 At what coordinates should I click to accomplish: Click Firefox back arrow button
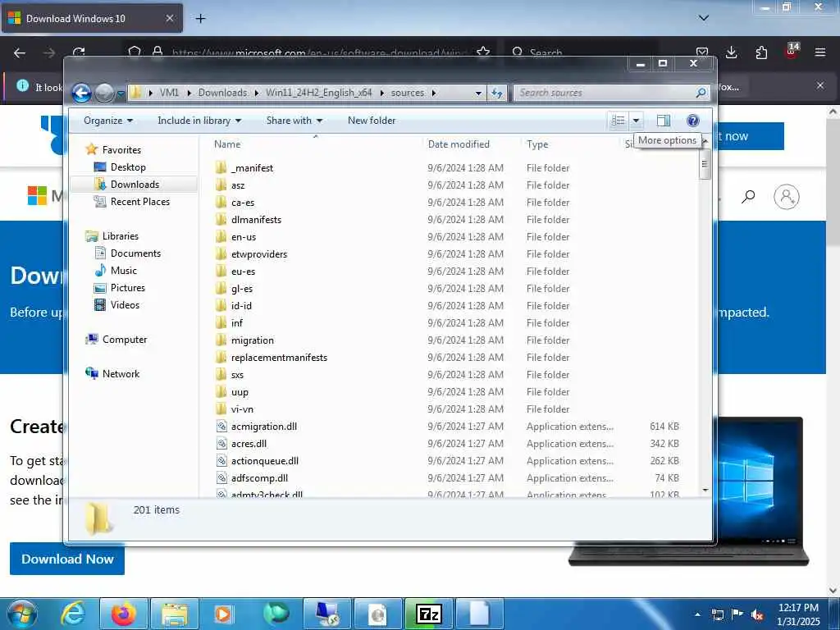pos(20,52)
